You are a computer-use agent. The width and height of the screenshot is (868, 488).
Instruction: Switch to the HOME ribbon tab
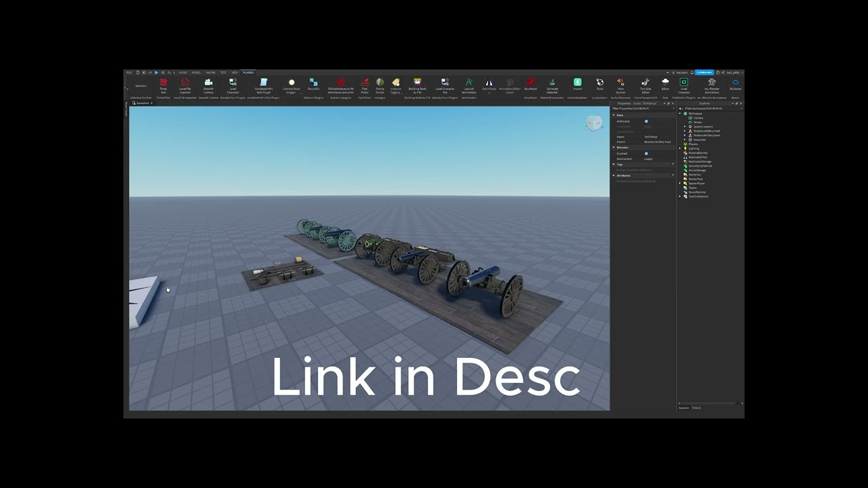pyautogui.click(x=183, y=73)
